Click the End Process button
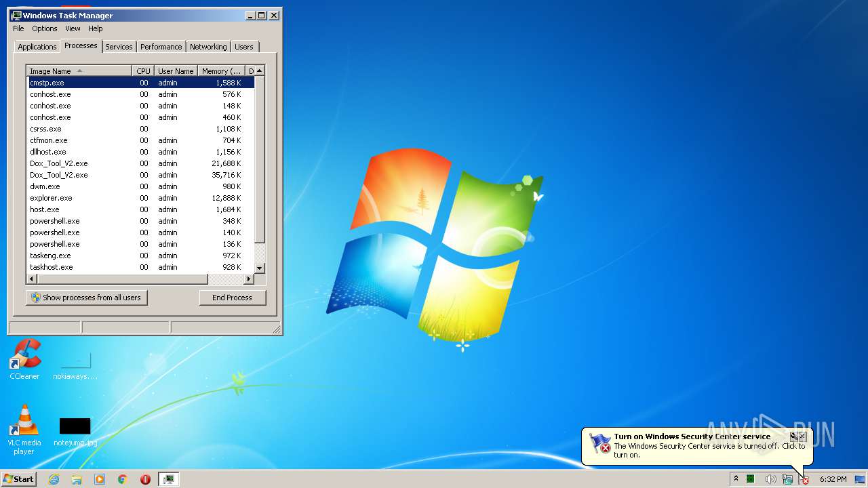Screen dimensions: 868x488 click(x=233, y=298)
